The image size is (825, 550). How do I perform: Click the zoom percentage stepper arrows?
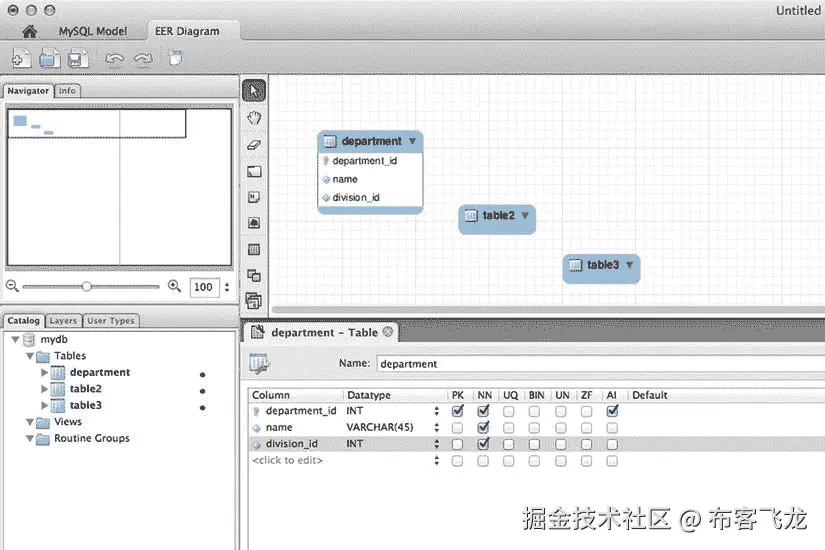click(x=227, y=287)
